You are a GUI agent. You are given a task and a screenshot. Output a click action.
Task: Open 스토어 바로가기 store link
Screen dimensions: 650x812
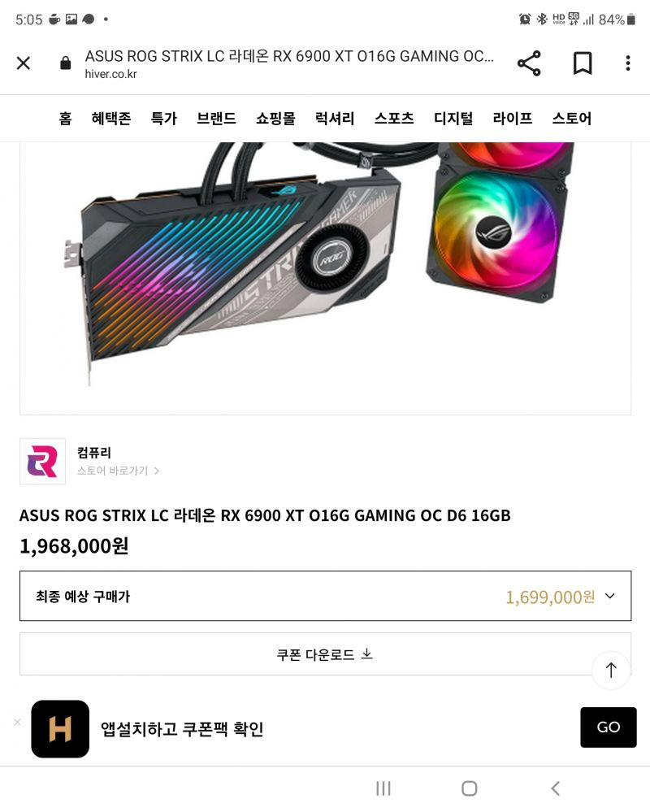click(118, 471)
